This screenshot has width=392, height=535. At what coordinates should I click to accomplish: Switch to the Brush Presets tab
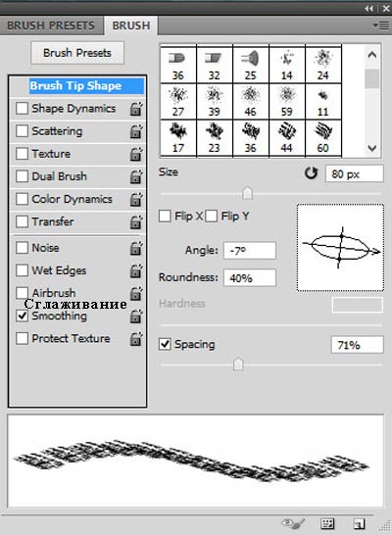click(51, 25)
